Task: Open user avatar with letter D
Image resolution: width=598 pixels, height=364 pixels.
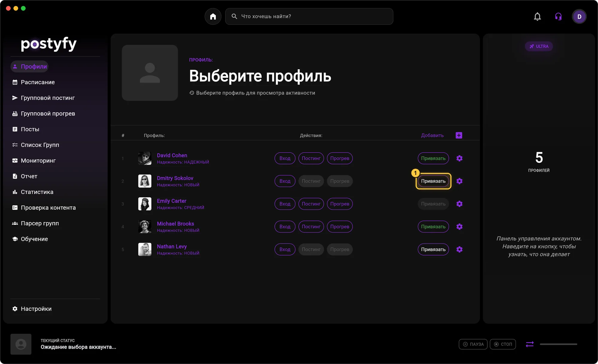Action: pyautogui.click(x=579, y=16)
